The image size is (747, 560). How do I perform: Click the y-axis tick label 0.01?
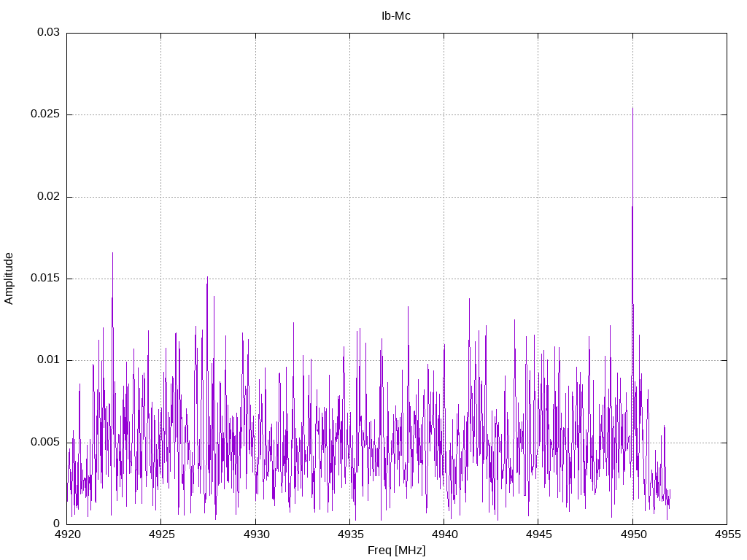(x=49, y=360)
